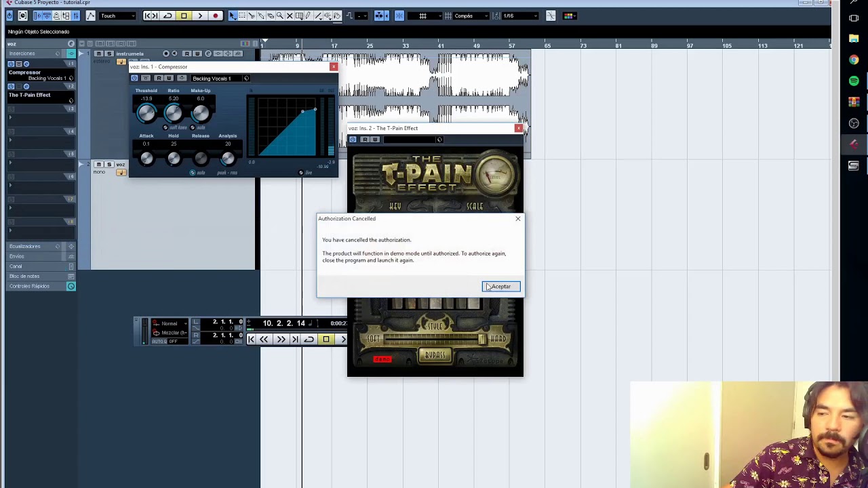Toggle the Compressor window Write automation button
Screen dimensions: 868x488
pyautogui.click(x=169, y=79)
